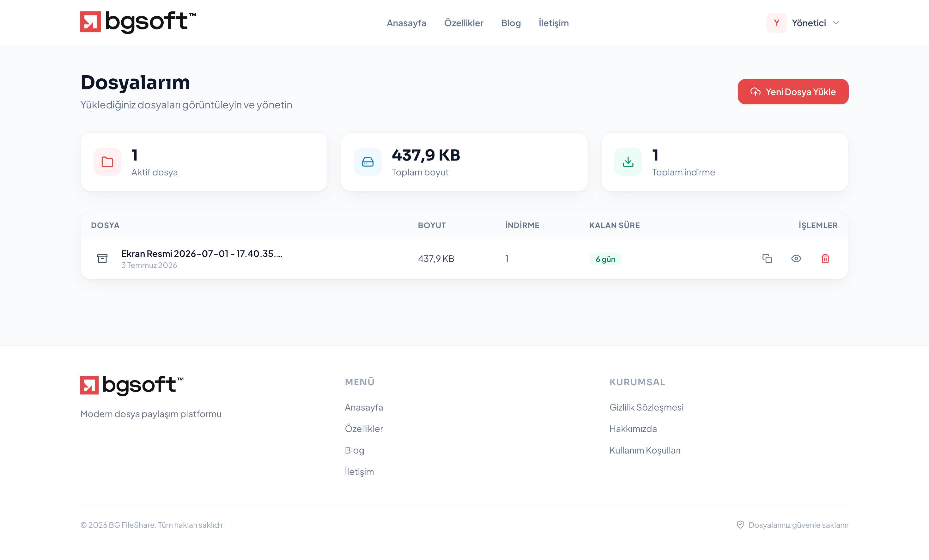The width and height of the screenshot is (929, 560).
Task: Open Gizlilik Sözleşmesi under KURUMSAL
Action: (646, 407)
